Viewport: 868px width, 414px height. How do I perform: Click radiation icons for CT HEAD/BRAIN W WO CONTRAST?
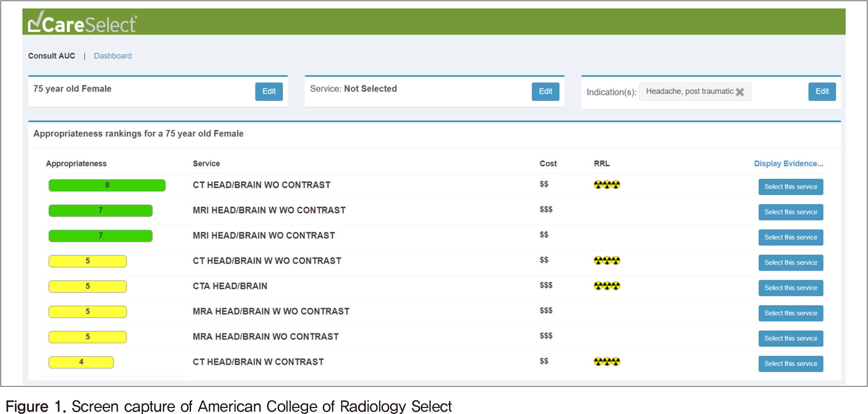coord(607,261)
